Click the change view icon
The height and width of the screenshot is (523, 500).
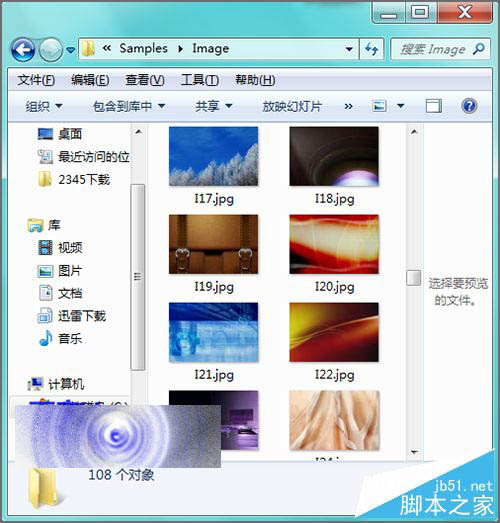[x=379, y=106]
